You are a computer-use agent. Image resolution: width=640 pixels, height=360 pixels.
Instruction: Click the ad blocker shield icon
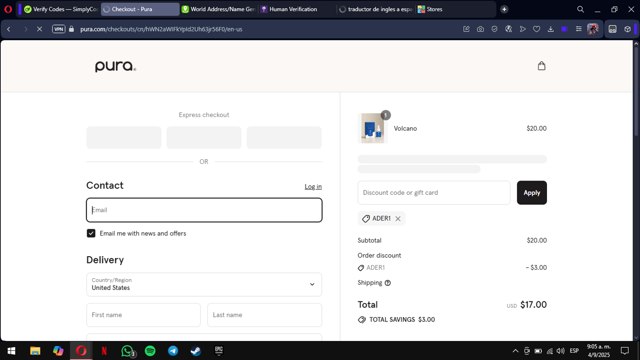(x=494, y=29)
